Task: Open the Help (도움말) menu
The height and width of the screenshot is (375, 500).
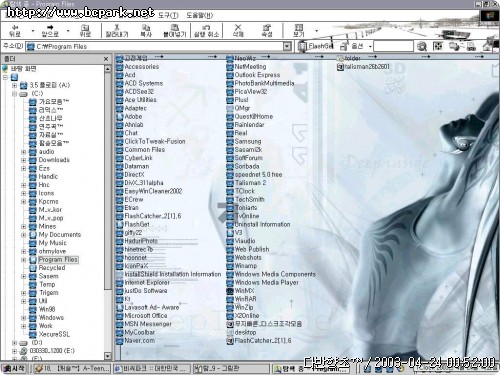Action: [199, 15]
